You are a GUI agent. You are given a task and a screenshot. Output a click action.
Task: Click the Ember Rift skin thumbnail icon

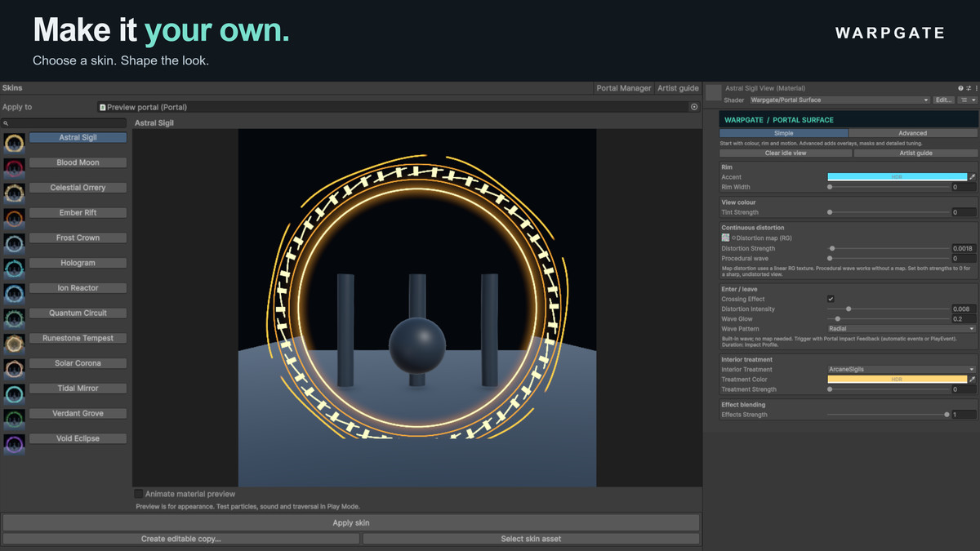click(14, 219)
